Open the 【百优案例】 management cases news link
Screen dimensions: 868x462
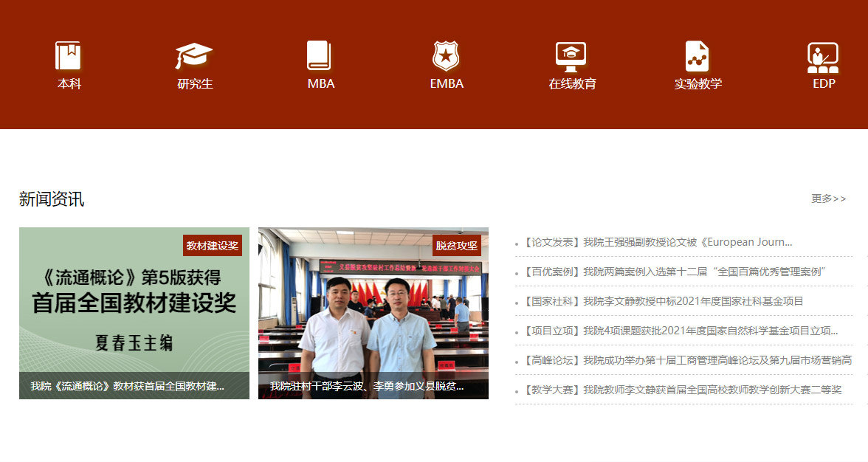coord(675,272)
